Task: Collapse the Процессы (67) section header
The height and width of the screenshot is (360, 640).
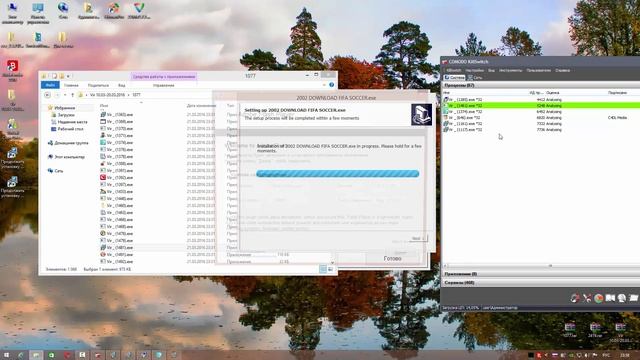Action: (542, 85)
